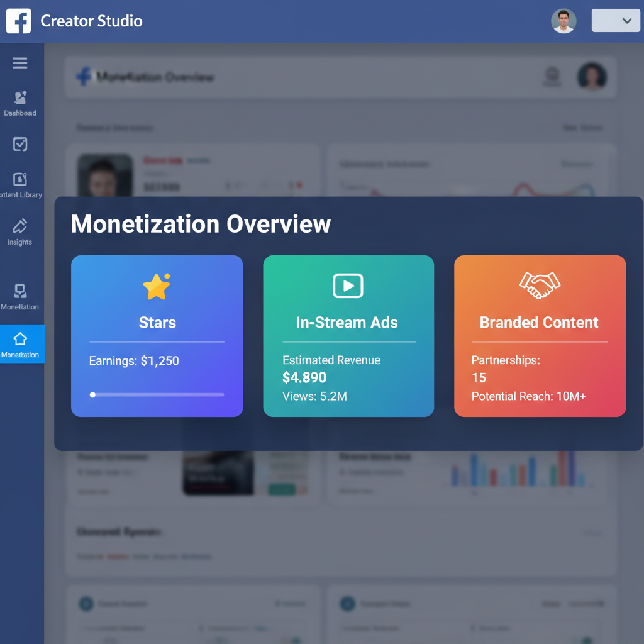Click the Facebook logo in header
Screen dimensions: 644x644
(18, 21)
